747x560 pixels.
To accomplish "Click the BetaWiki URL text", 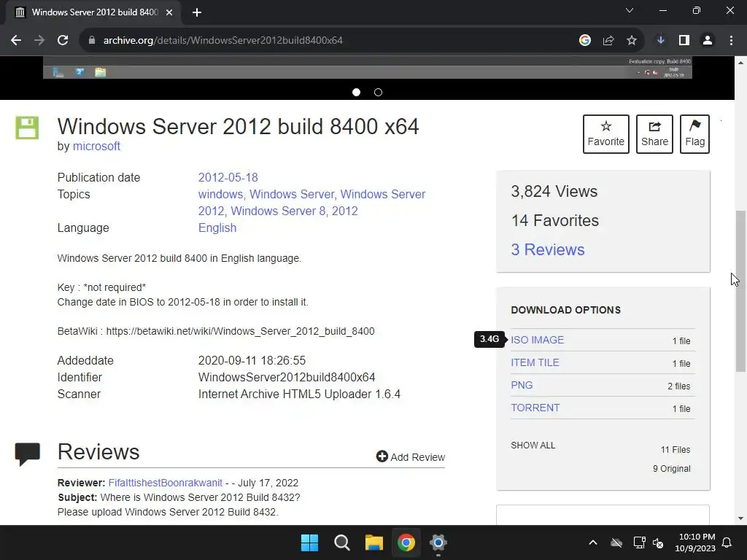I will [240, 332].
